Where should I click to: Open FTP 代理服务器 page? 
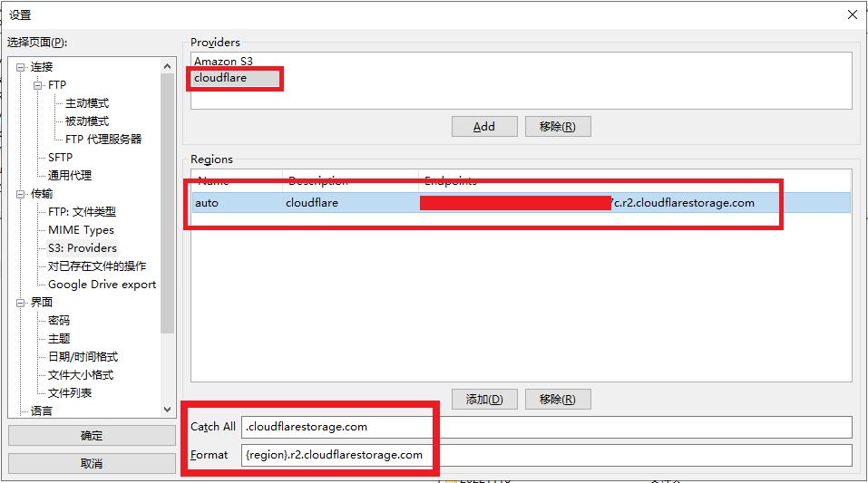103,140
